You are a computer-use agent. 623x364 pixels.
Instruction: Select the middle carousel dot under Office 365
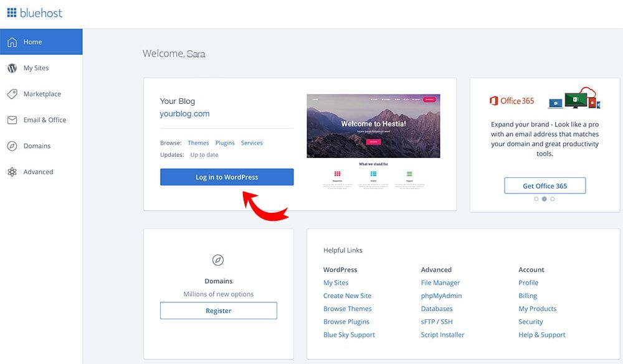[545, 199]
